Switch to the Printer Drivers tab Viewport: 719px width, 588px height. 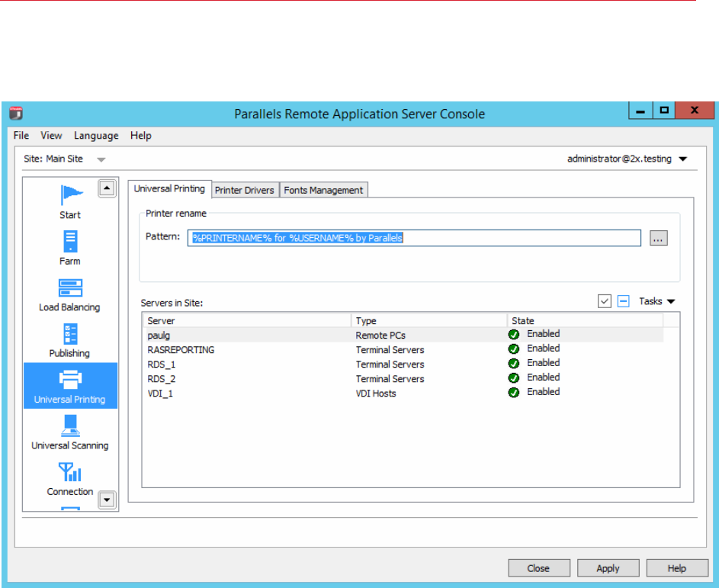pyautogui.click(x=245, y=190)
